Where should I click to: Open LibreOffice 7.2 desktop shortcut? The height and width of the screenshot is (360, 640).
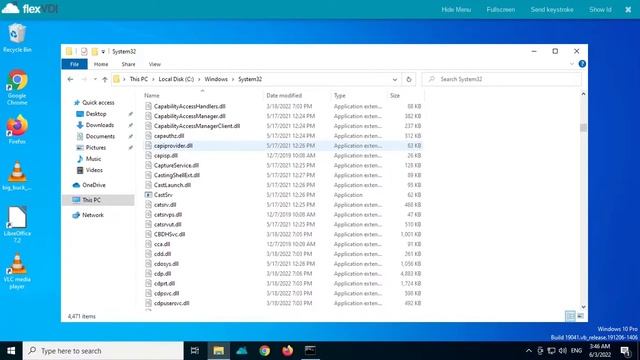[17, 224]
